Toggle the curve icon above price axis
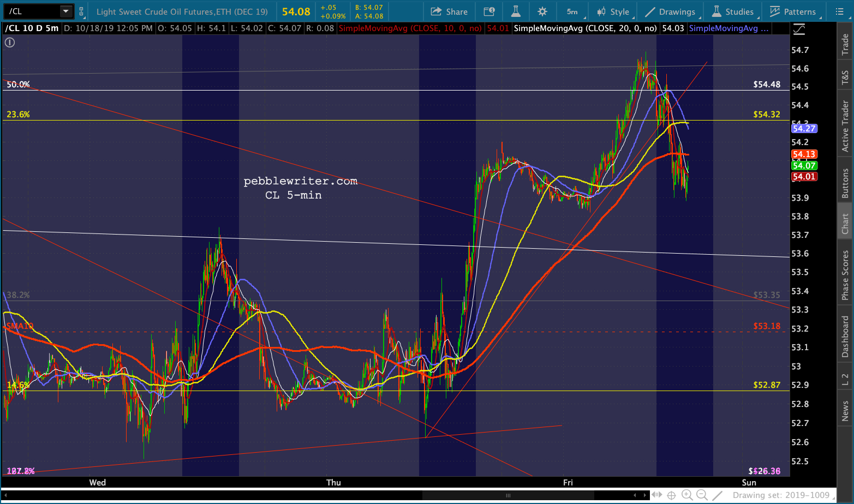Viewport: 854px width, 504px height. 799,29
